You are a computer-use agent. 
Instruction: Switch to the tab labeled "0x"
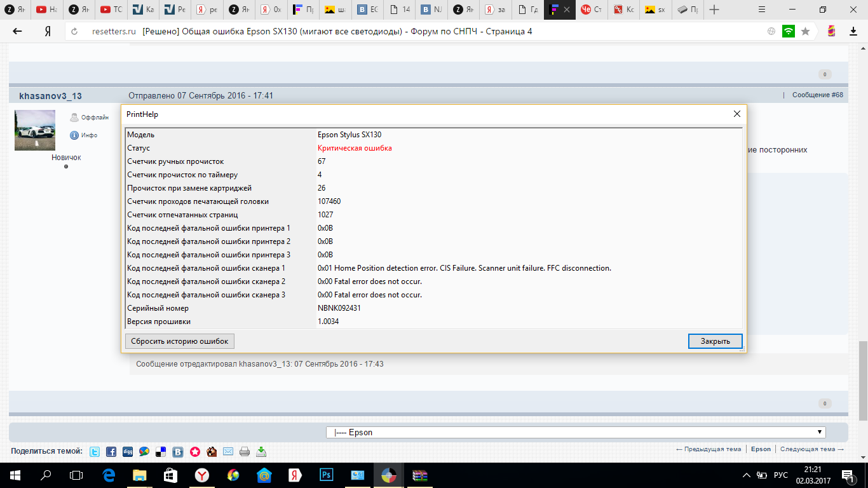click(x=272, y=10)
